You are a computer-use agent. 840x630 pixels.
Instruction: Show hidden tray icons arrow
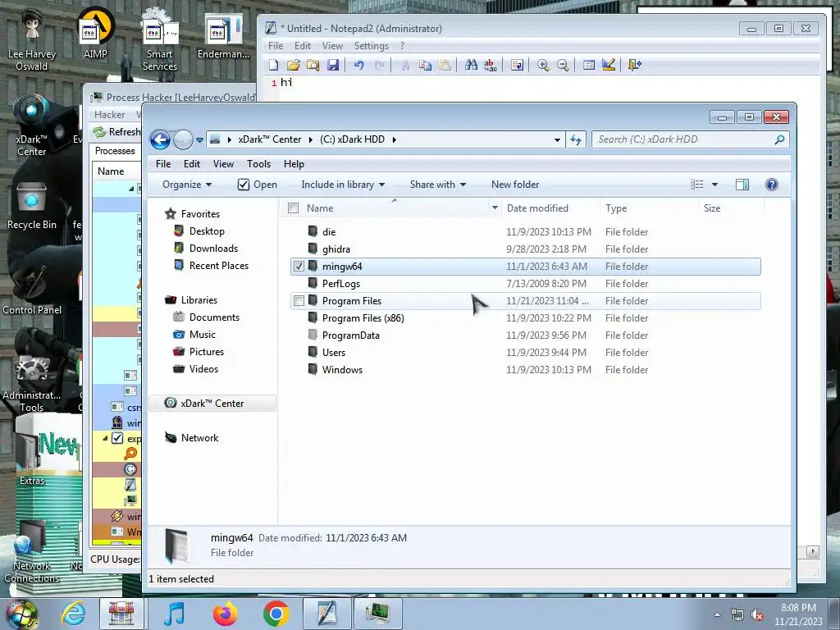(x=717, y=615)
